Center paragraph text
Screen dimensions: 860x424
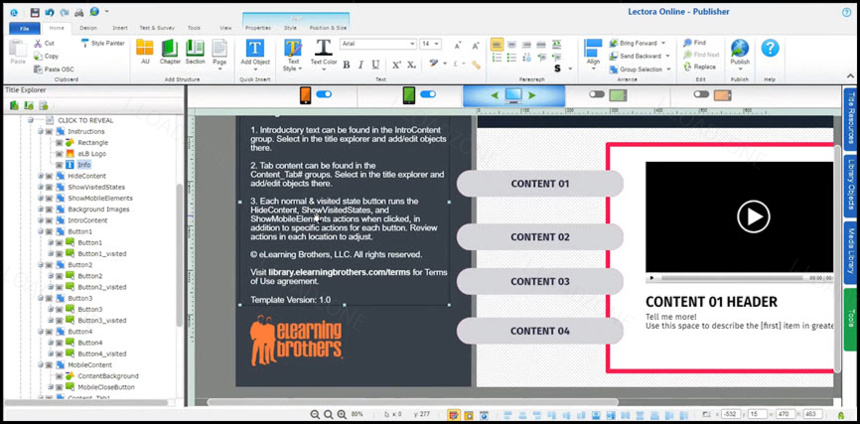512,44
